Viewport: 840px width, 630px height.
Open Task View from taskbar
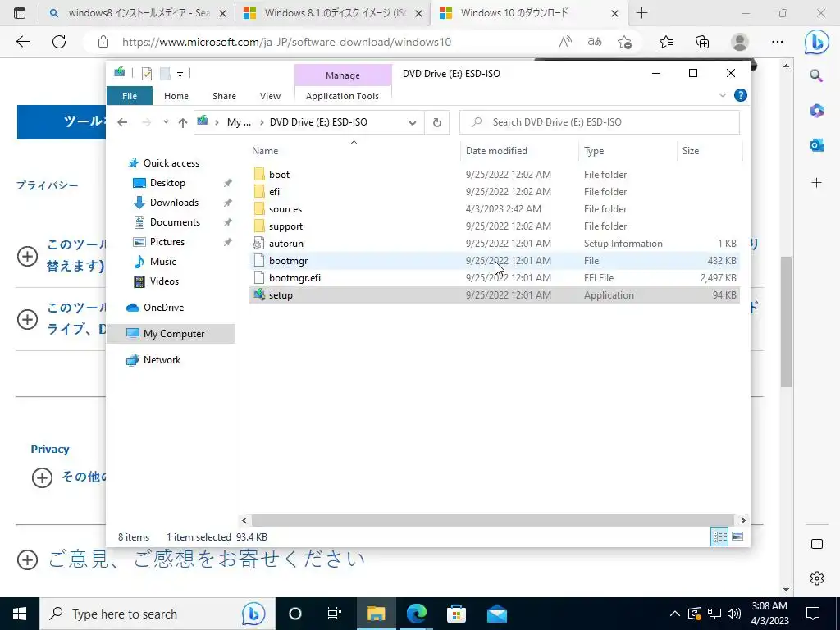click(x=335, y=614)
